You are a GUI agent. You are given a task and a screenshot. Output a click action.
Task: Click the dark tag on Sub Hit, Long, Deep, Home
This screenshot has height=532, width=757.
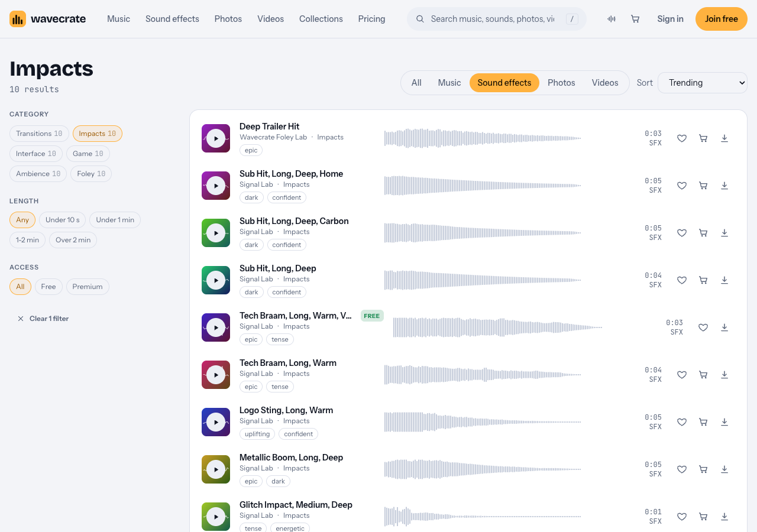(251, 197)
